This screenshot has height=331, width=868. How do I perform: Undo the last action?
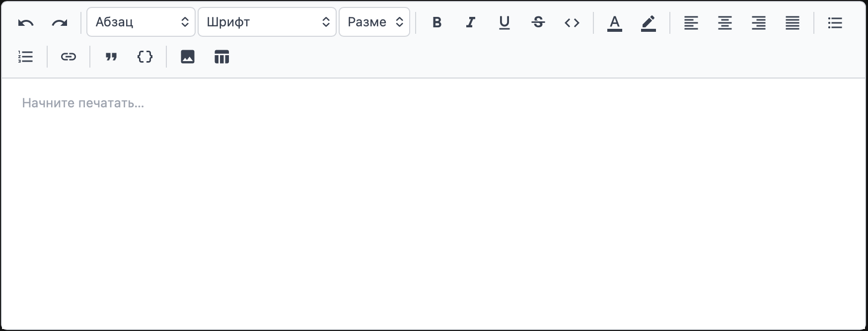point(26,22)
